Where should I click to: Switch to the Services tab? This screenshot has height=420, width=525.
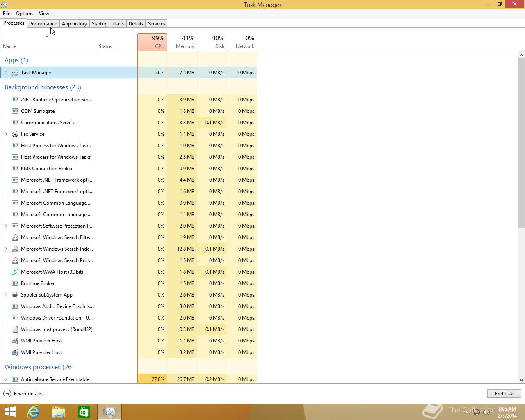click(x=157, y=24)
